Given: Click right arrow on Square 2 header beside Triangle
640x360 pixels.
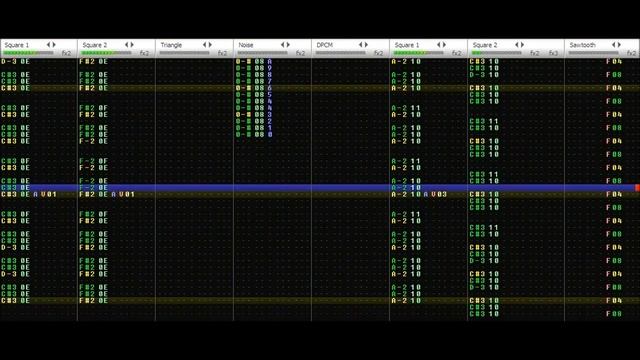Looking at the screenshot, I should point(132,45).
